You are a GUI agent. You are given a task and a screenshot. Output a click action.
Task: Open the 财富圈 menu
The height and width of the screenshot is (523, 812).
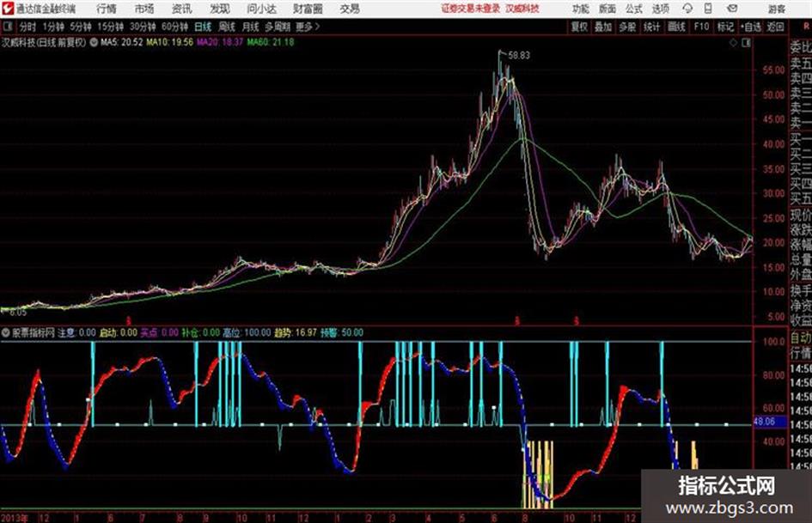tap(308, 9)
